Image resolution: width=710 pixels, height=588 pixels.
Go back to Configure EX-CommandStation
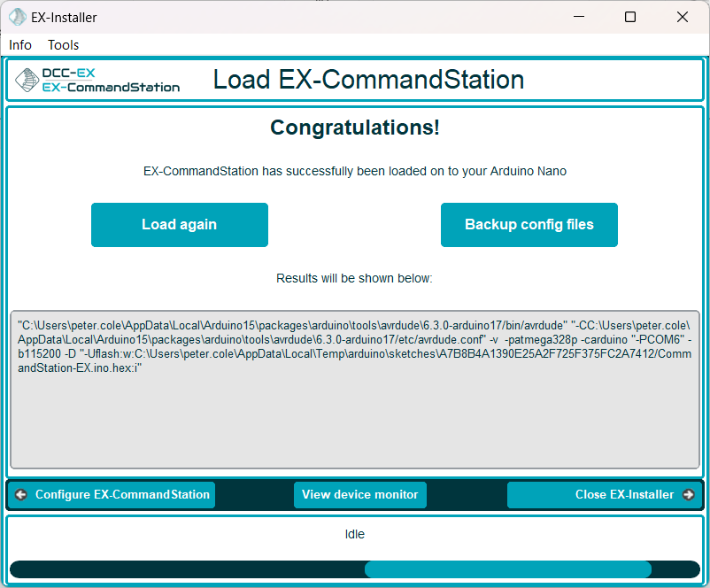(x=122, y=495)
